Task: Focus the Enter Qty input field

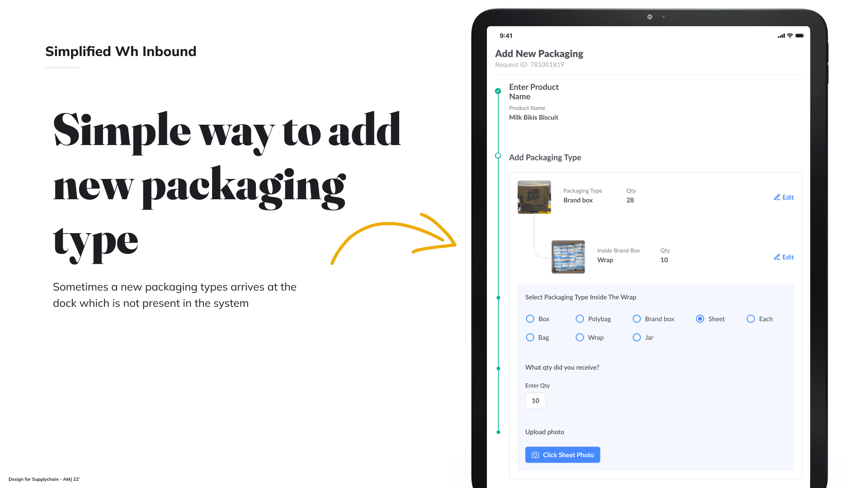Action: click(x=535, y=401)
